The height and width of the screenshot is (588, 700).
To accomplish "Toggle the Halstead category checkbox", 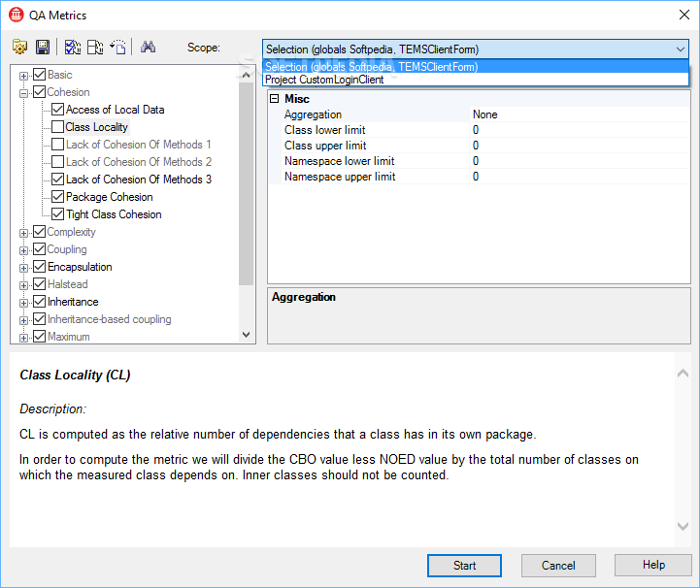I will point(39,284).
